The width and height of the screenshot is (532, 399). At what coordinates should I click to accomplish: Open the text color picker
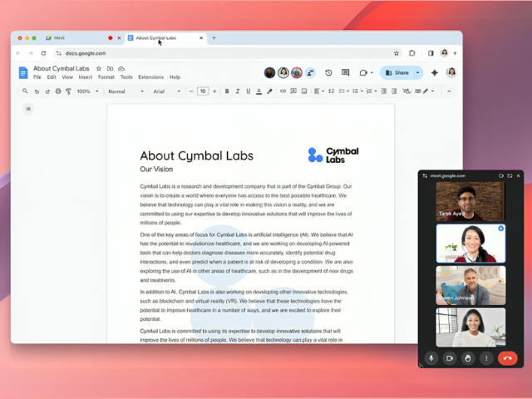(259, 91)
